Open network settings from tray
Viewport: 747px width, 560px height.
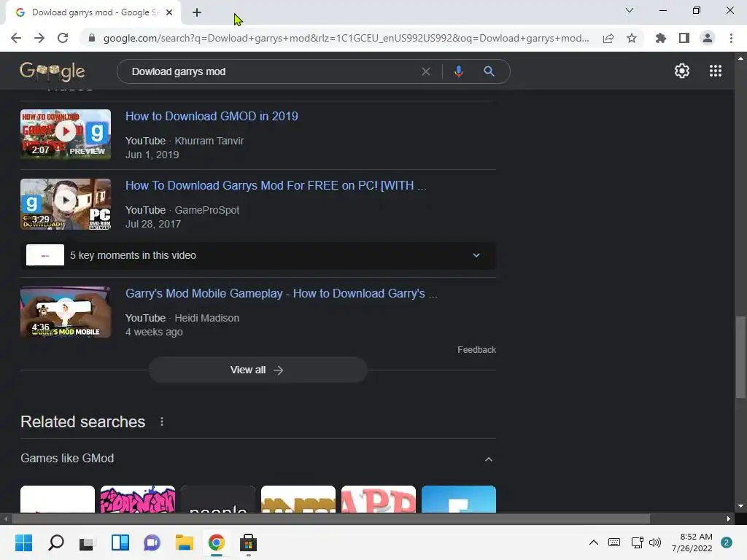637,542
